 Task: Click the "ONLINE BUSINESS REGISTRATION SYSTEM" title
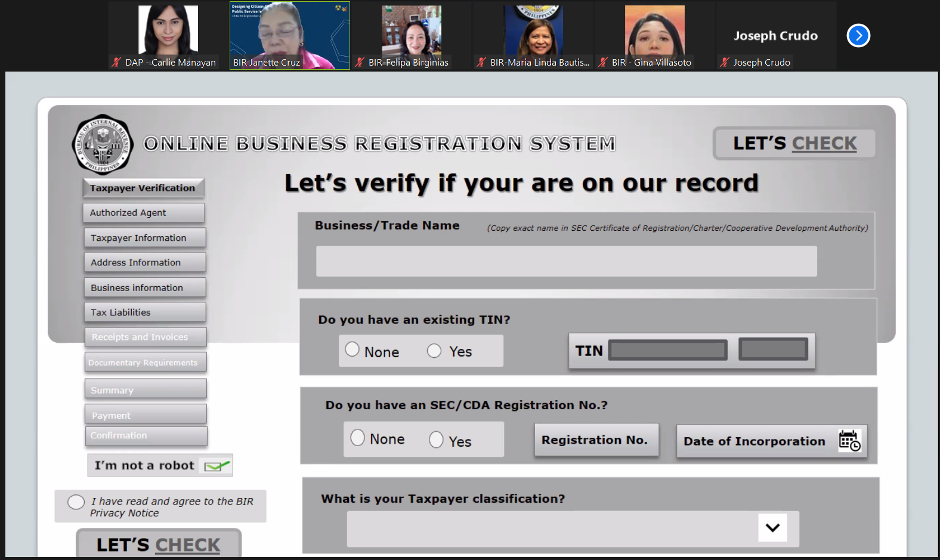pyautogui.click(x=379, y=144)
